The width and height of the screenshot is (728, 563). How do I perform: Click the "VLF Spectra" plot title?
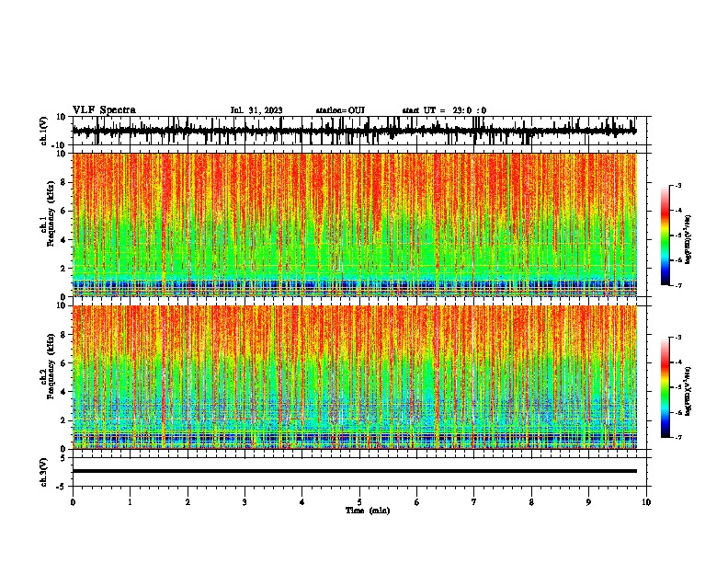point(104,110)
